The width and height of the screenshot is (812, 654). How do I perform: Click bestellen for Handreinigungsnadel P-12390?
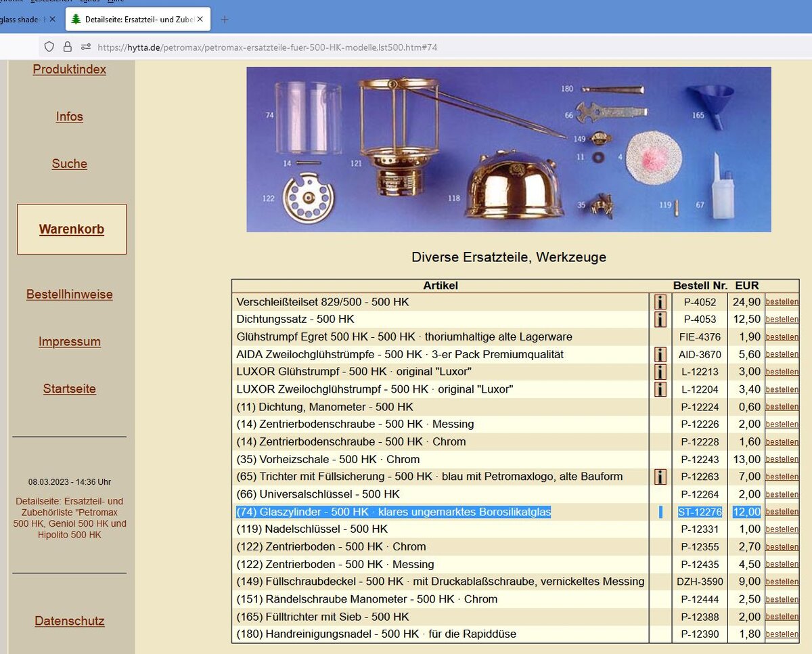782,634
